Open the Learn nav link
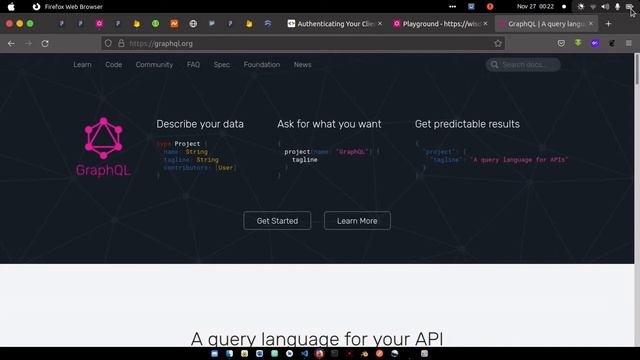The width and height of the screenshot is (640, 360). (x=82, y=64)
